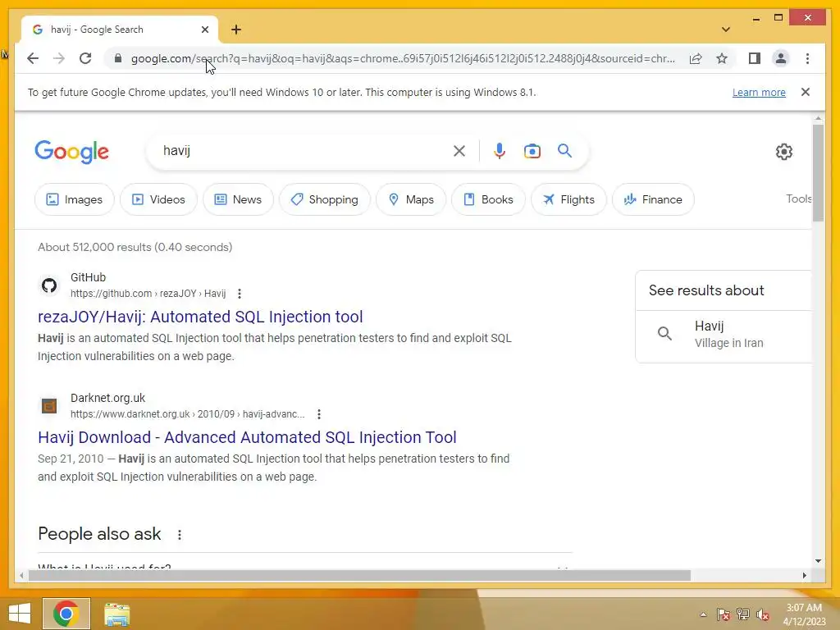Open Chrome's three-dot menu
The width and height of the screenshot is (840, 630).
coord(807,58)
